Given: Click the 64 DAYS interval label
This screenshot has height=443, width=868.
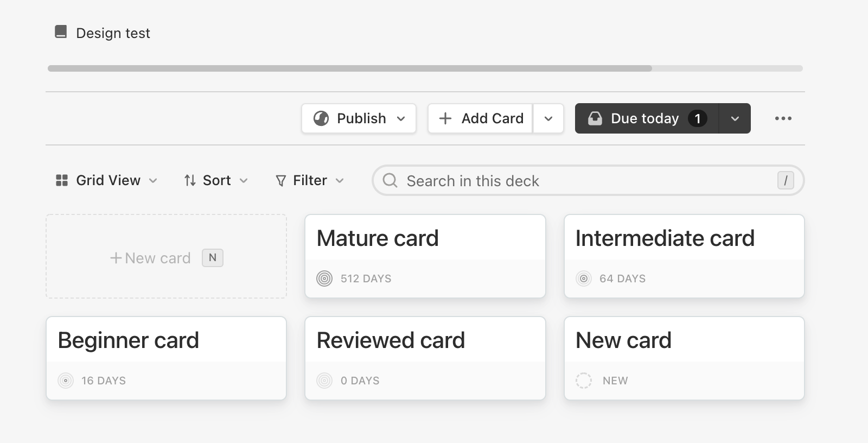Looking at the screenshot, I should 623,279.
